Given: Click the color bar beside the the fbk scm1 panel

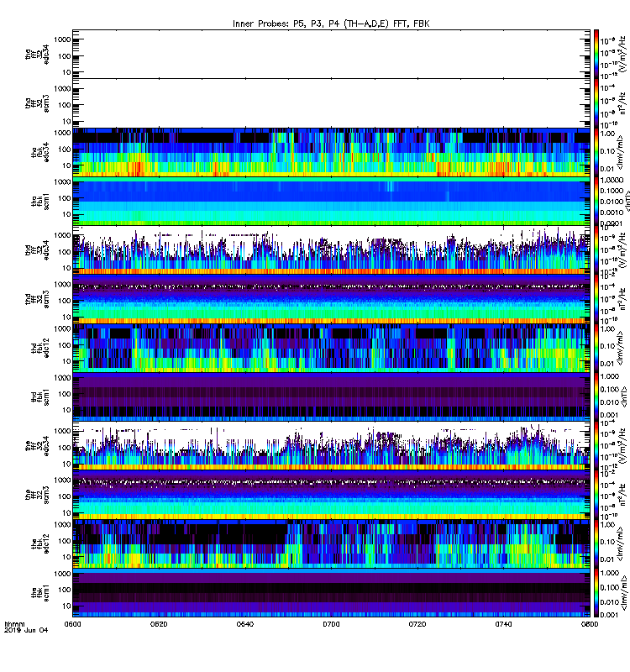Looking at the screenshot, I should tap(596, 592).
